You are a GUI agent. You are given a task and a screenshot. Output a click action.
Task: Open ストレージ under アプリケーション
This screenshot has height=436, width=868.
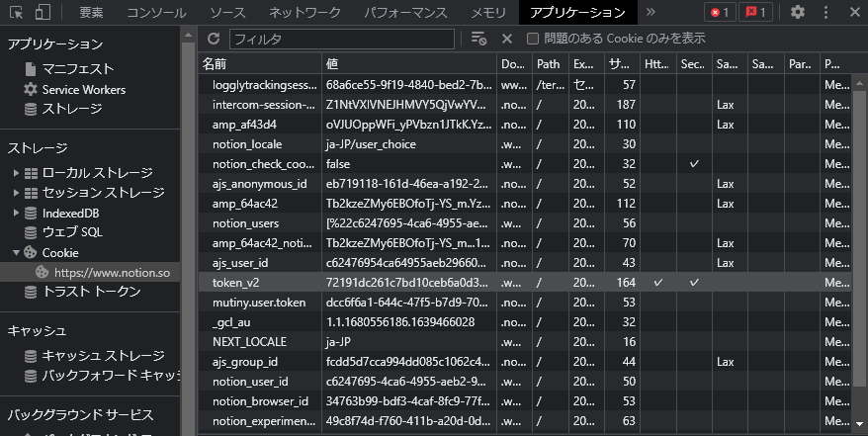tap(72, 109)
